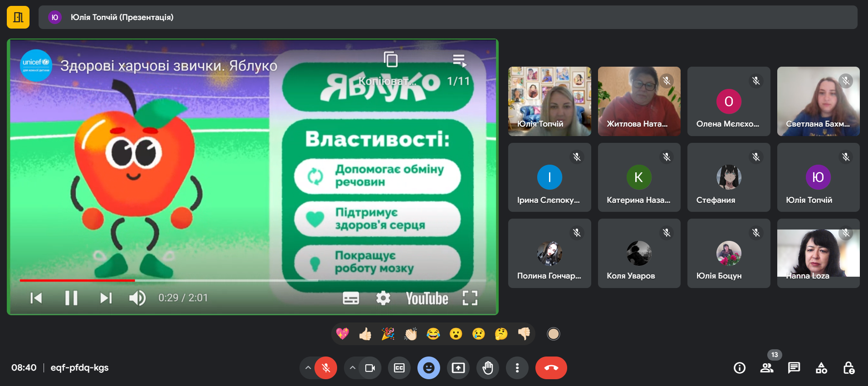Viewport: 868px width, 386px height.
Task: Open the activities shapes icon
Action: [821, 368]
